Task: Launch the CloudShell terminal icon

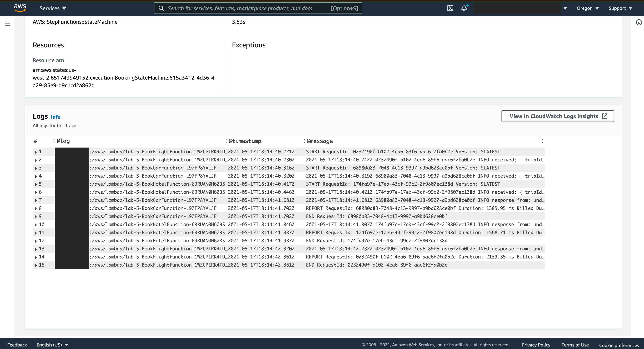Action: [x=450, y=8]
